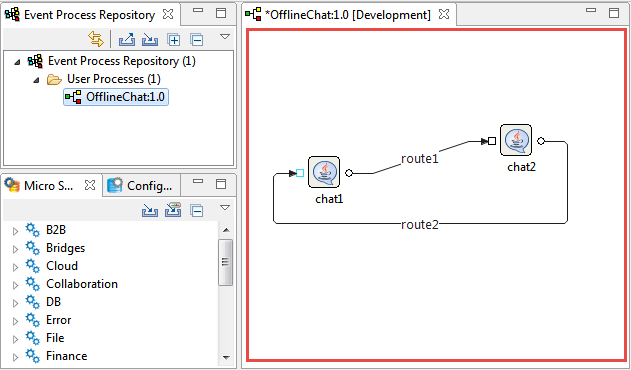Collapse all repository tree nodes

click(197, 40)
